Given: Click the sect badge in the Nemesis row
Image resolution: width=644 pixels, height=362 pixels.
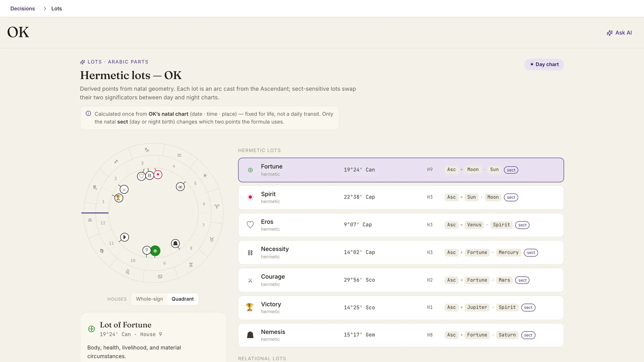Looking at the screenshot, I should click(x=528, y=335).
